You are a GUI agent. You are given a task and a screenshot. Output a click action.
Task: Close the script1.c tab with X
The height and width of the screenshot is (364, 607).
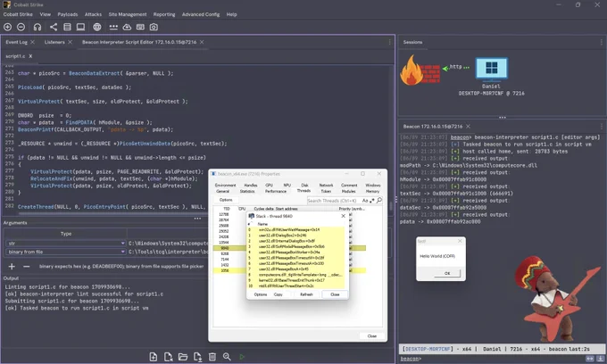(30, 56)
